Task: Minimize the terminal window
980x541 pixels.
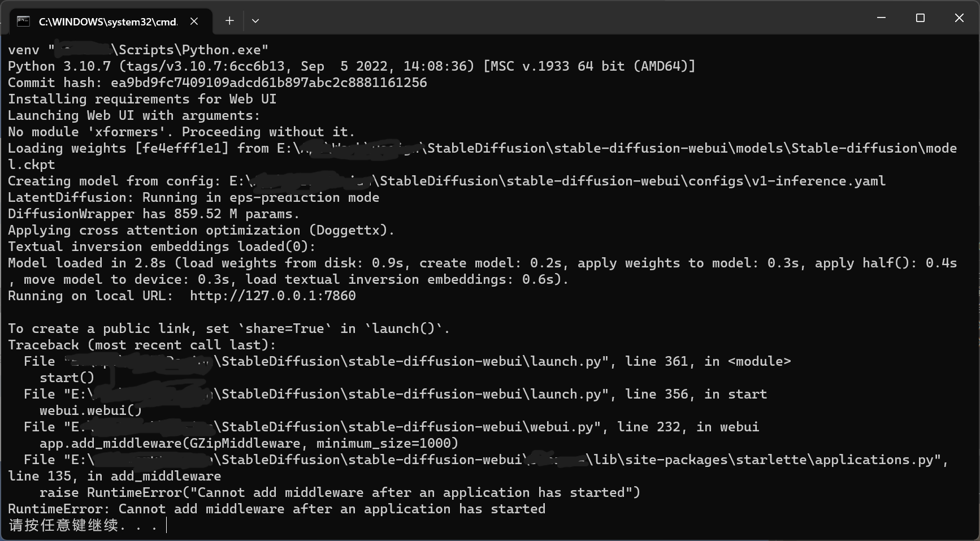Action: [881, 18]
